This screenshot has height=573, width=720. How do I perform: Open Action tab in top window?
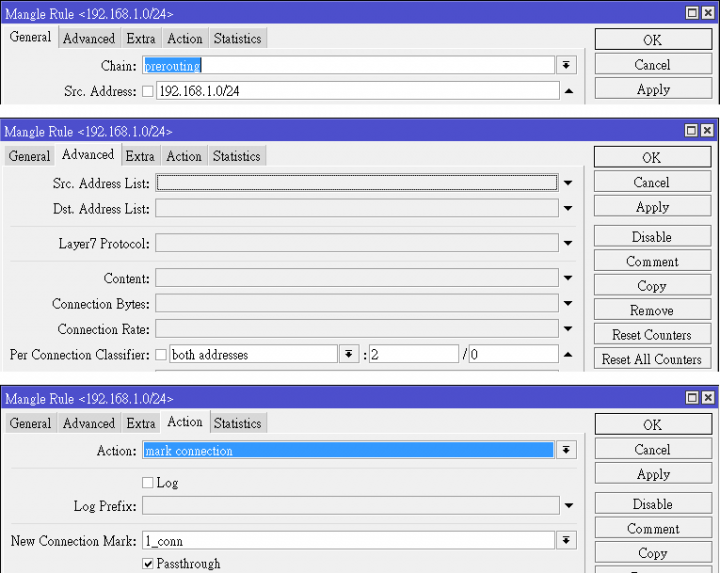[x=185, y=39]
